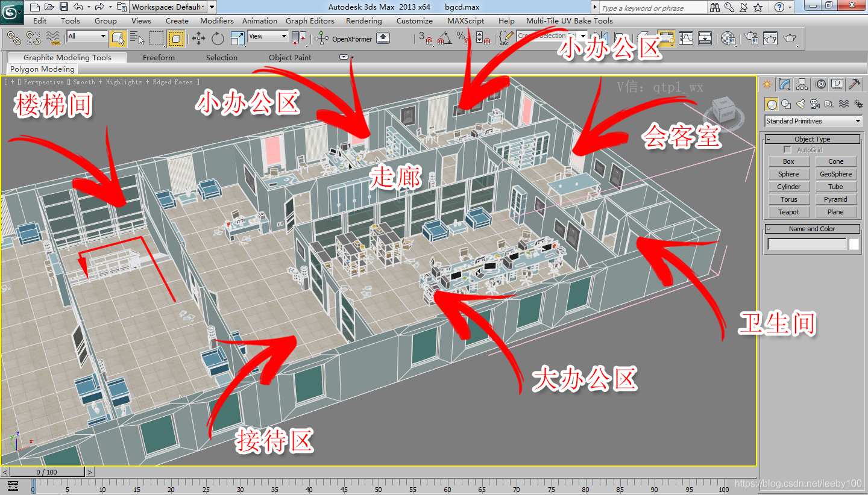
Task: Open the Multi-Tile UV Bake Tools menu
Action: point(569,20)
